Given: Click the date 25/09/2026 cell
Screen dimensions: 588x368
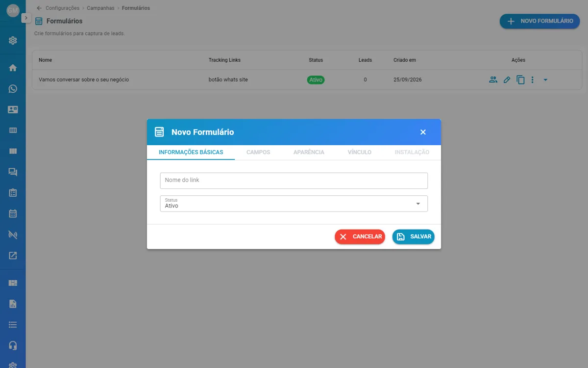Looking at the screenshot, I should 408,79.
